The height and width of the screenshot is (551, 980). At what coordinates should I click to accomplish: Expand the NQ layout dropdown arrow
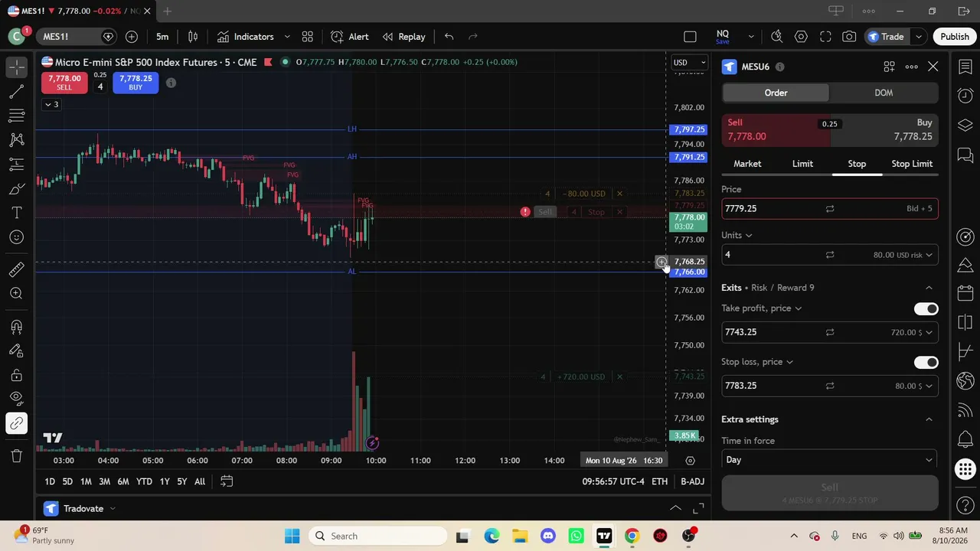coord(751,37)
